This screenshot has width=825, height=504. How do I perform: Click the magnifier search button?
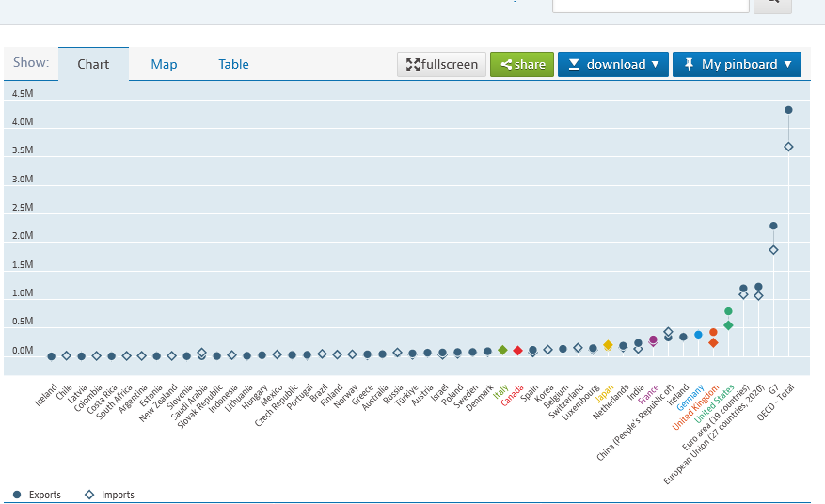(772, 3)
